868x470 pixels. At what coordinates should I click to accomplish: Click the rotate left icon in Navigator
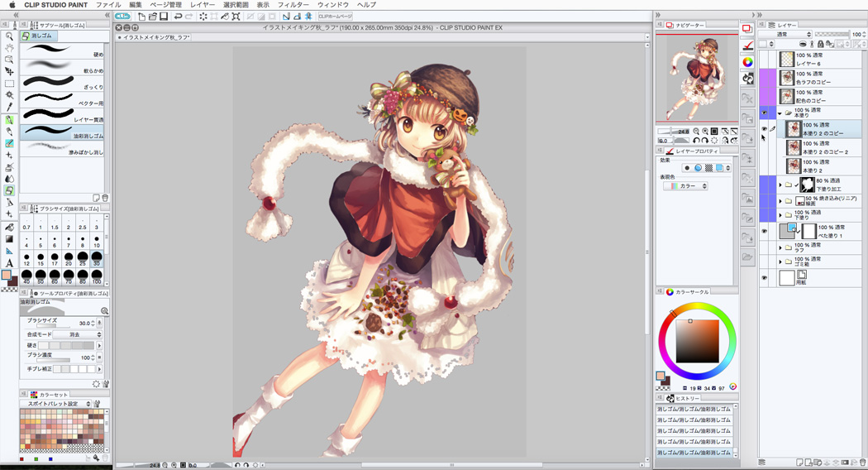(x=696, y=140)
